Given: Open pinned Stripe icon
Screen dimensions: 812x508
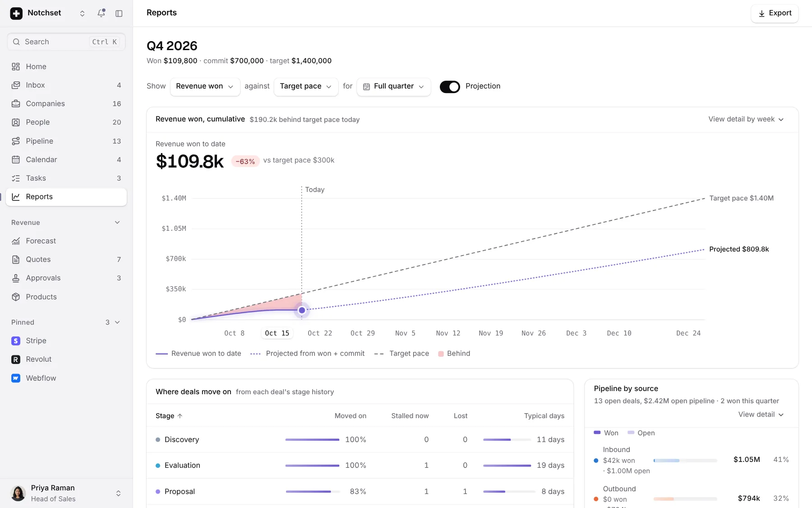Looking at the screenshot, I should 16,340.
